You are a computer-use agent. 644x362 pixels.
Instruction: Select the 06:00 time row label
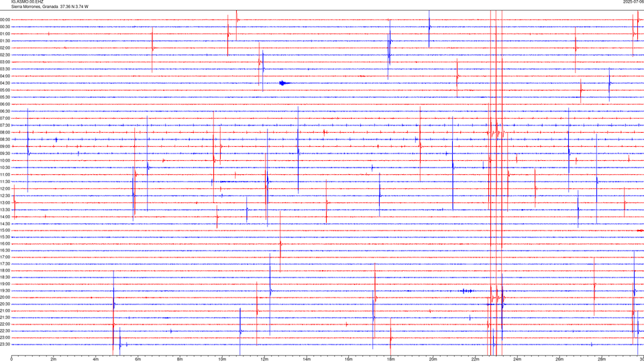click(5, 105)
